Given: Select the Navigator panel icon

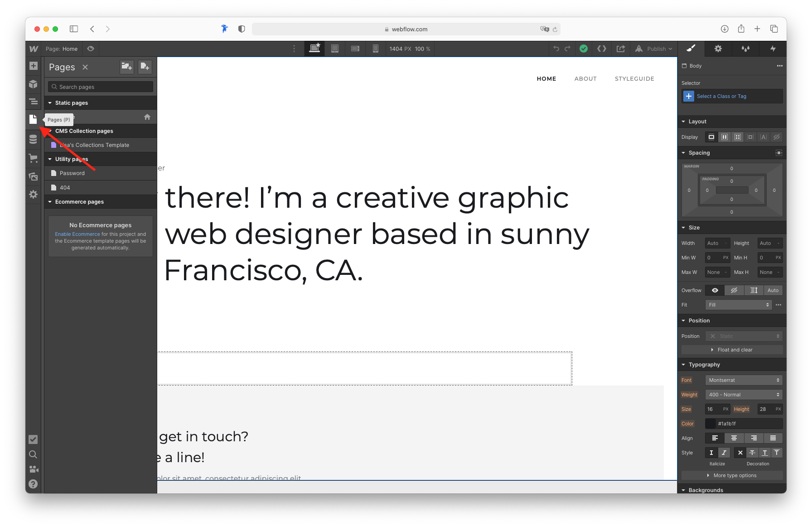Looking at the screenshot, I should tap(33, 102).
